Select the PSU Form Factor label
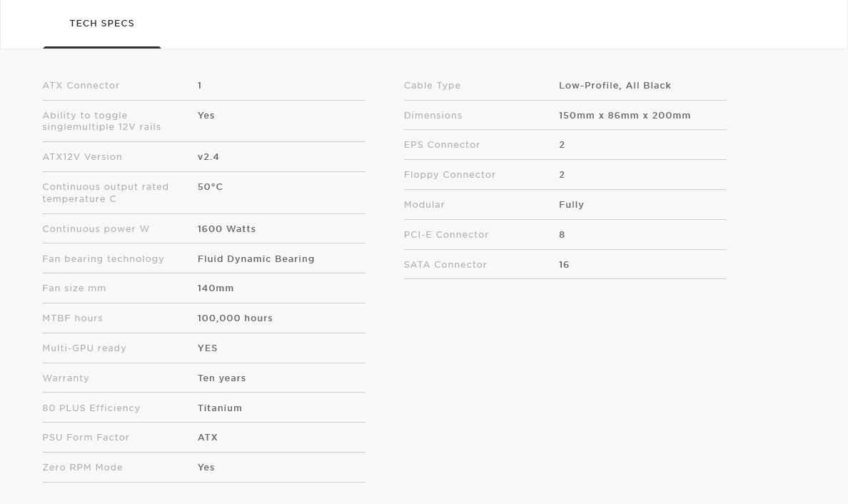Screen dimensions: 848x504 [86, 438]
